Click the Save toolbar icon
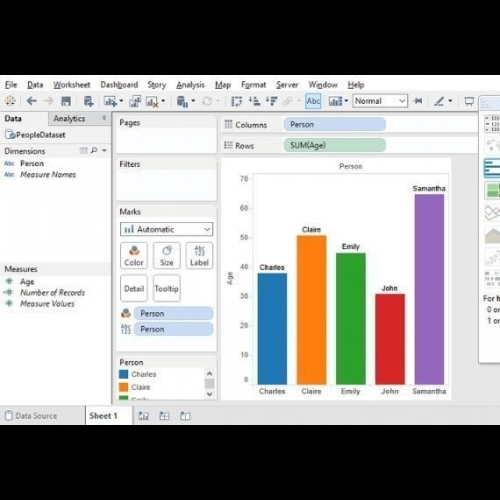Viewport: 500px width, 500px height. point(66,101)
